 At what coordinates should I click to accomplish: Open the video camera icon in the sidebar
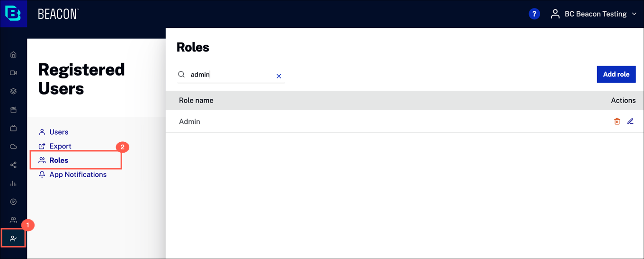click(x=13, y=73)
